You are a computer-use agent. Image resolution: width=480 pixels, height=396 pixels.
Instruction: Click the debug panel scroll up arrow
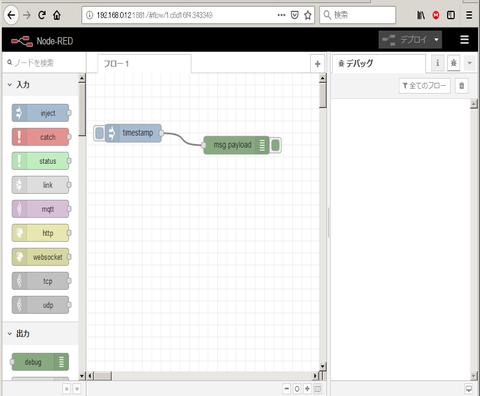474,104
